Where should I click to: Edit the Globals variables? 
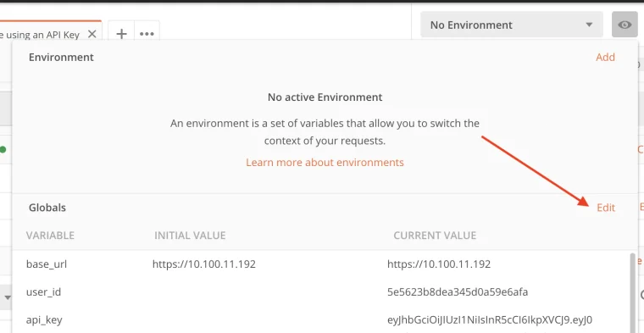(x=606, y=208)
